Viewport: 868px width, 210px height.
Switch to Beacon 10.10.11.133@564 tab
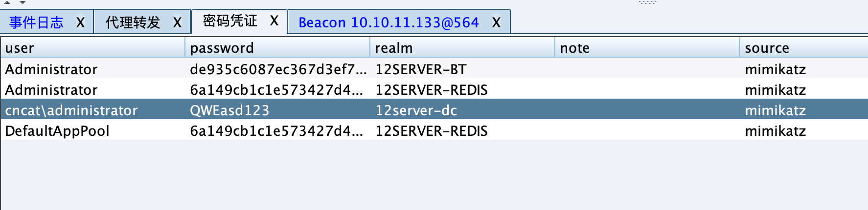[x=388, y=22]
